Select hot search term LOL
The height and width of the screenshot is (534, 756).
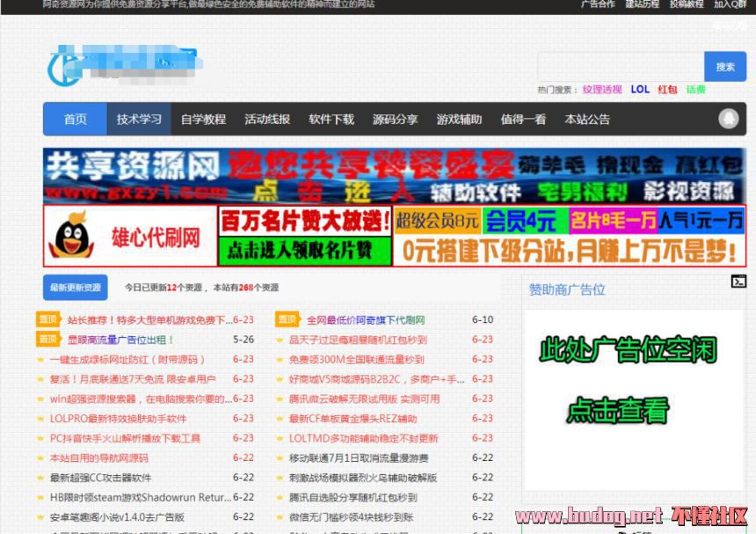point(640,89)
